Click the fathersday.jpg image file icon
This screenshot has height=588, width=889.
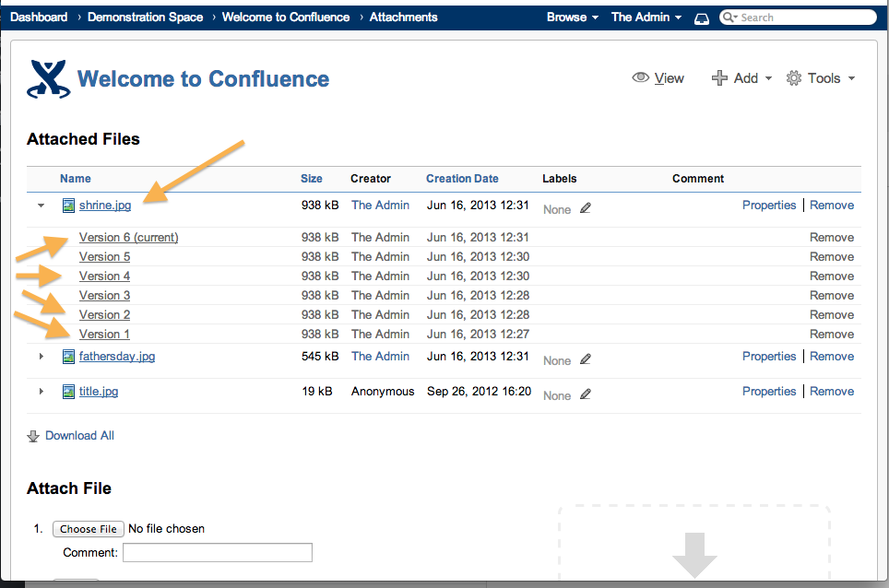click(68, 357)
